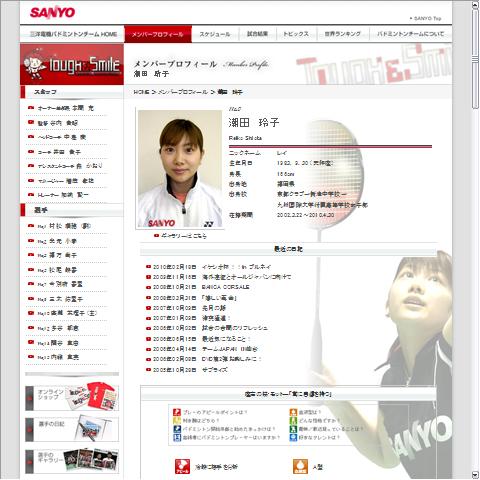Open the オンラインショップ banner
Screen dimensions: 480x480
pos(72,397)
